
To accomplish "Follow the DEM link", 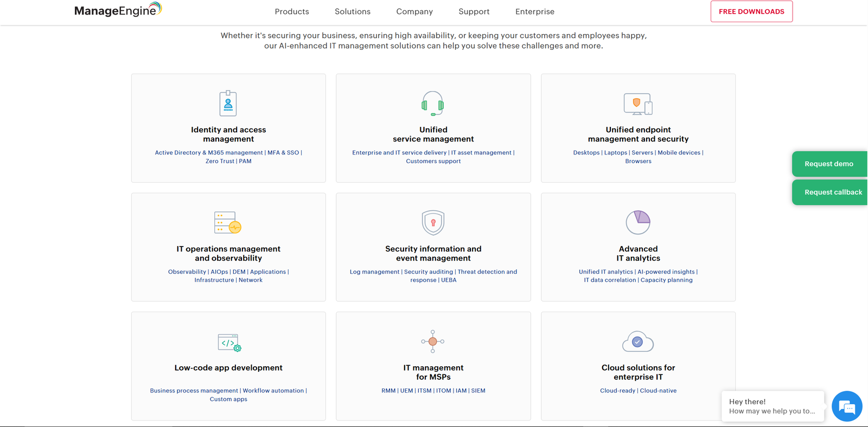I will 239,272.
